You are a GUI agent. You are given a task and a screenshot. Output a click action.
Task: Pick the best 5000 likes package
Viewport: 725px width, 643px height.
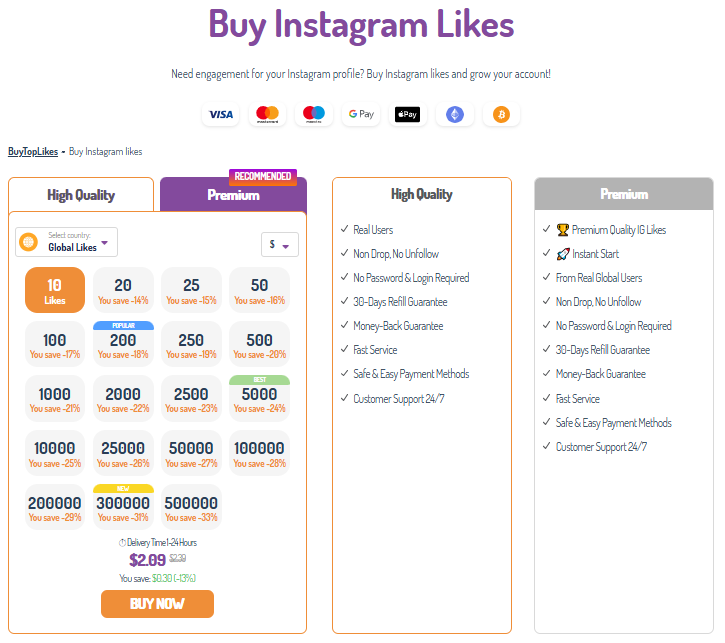pos(259,399)
